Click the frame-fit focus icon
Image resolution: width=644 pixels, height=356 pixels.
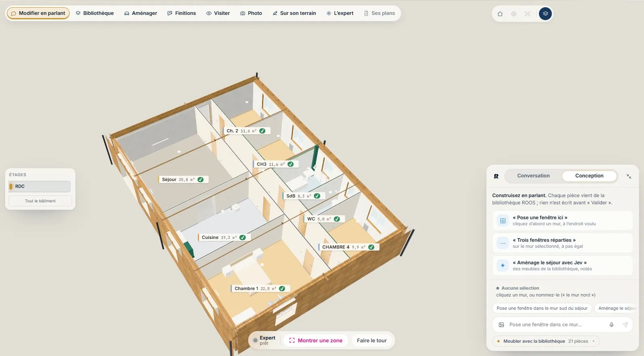click(527, 14)
